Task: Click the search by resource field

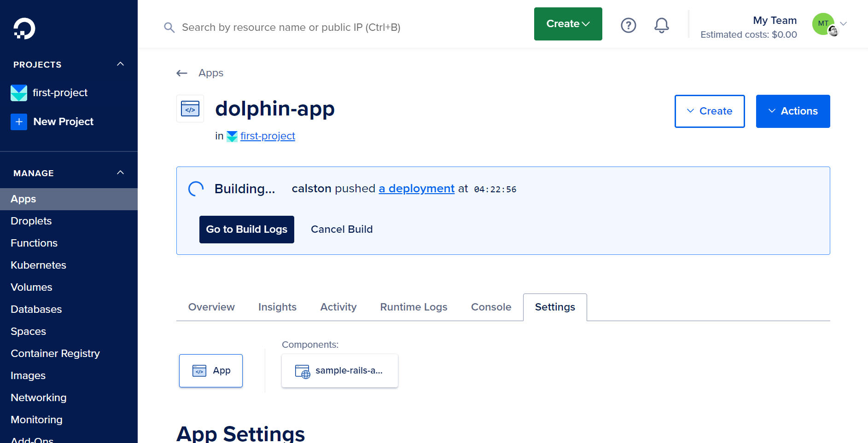Action: click(x=291, y=28)
